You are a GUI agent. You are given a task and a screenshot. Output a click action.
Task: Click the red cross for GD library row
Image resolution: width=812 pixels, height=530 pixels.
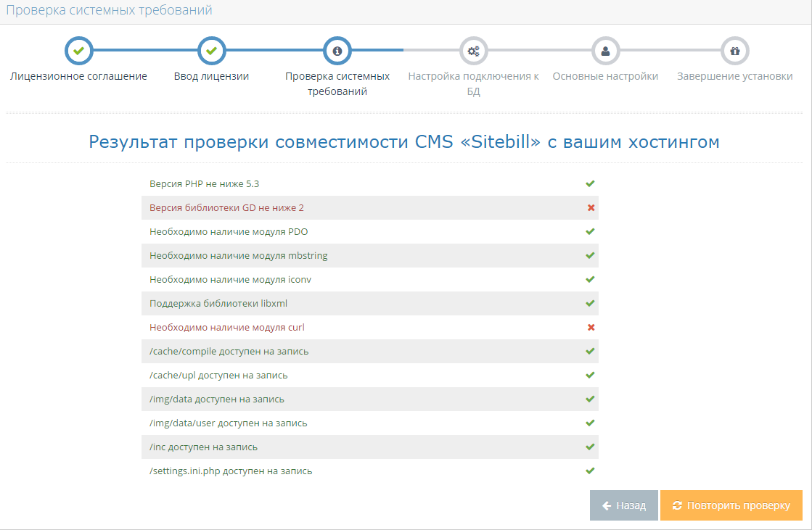(x=591, y=207)
